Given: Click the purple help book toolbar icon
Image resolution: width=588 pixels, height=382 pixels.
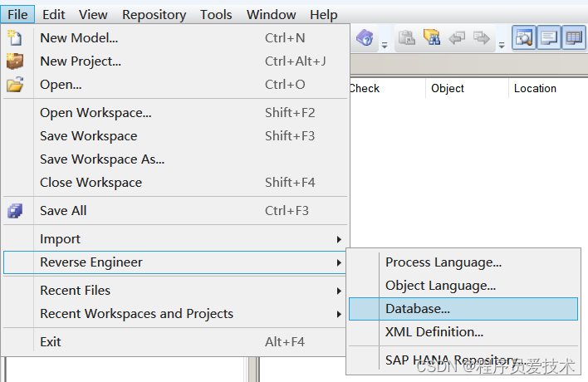Looking at the screenshot, I should pos(365,38).
